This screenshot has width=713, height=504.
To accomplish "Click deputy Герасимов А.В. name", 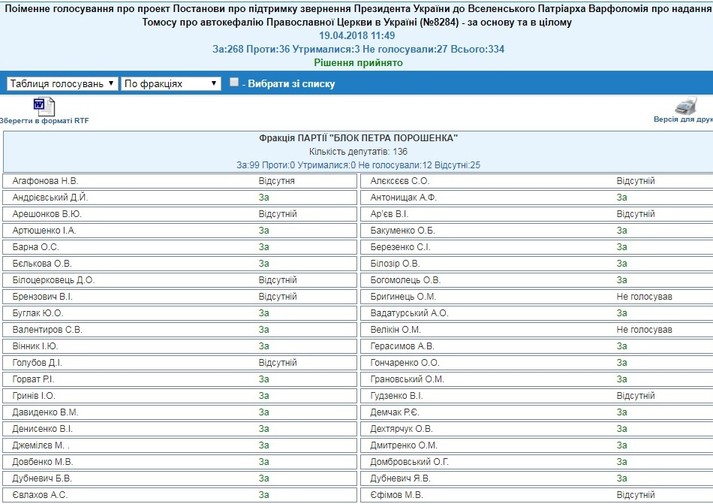I will (402, 346).
